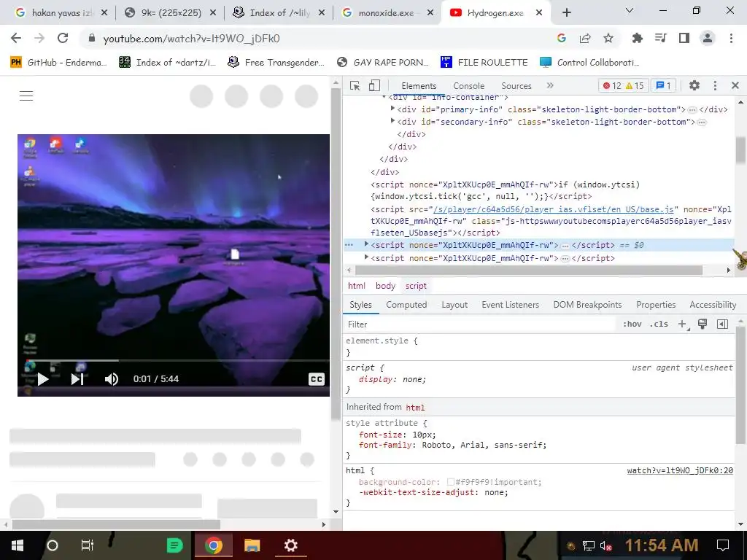The image size is (747, 560).
Task: Click the #f9f9f9 color swatch
Action: click(x=450, y=482)
